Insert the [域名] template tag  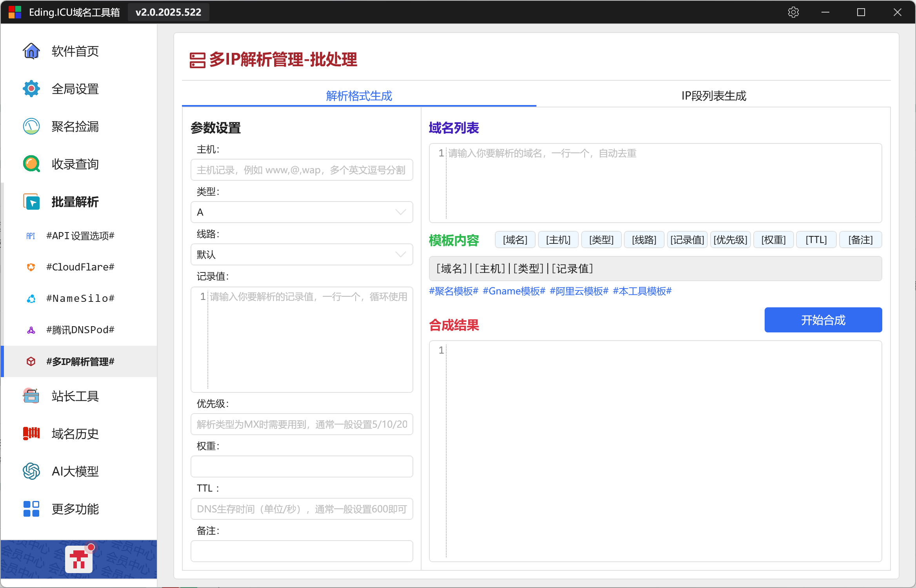[x=515, y=240]
